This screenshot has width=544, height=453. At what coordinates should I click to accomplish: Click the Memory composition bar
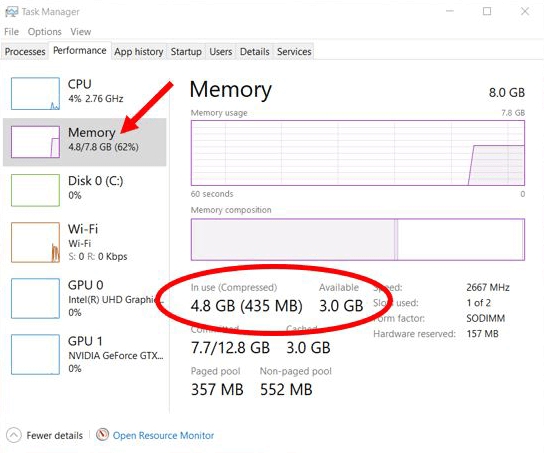pos(358,239)
